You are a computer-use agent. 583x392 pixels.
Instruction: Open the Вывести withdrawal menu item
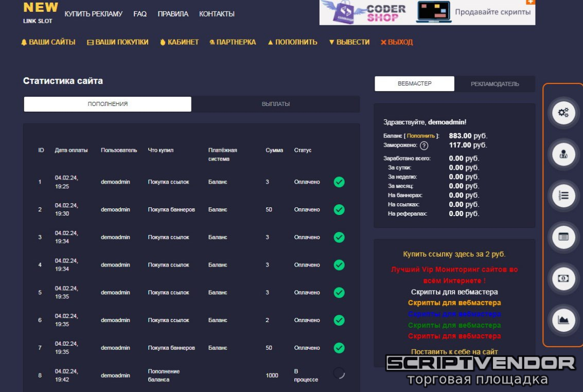point(349,42)
